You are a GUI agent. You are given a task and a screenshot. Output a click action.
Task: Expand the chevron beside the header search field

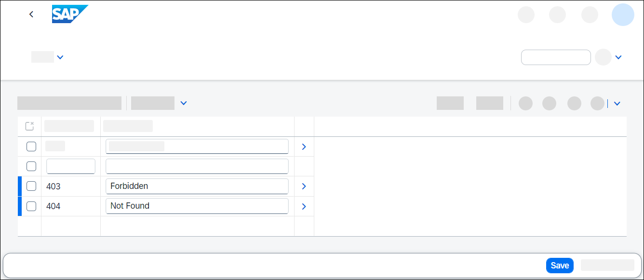tap(618, 57)
